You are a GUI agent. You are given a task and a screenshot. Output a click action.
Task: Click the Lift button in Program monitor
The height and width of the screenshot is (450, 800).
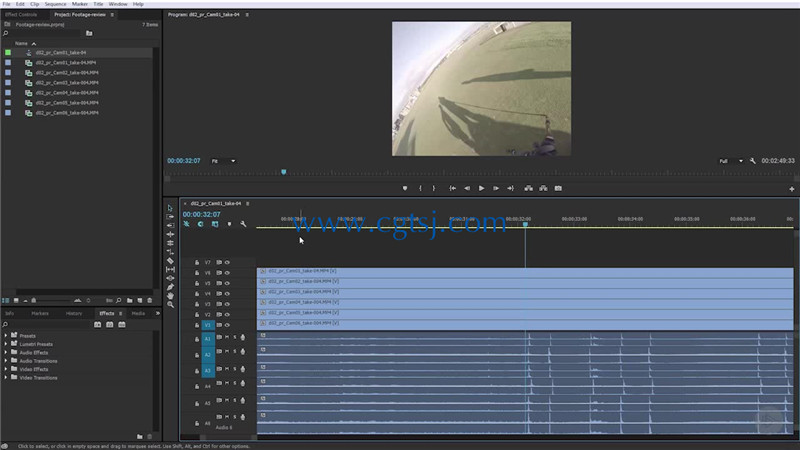pyautogui.click(x=529, y=188)
